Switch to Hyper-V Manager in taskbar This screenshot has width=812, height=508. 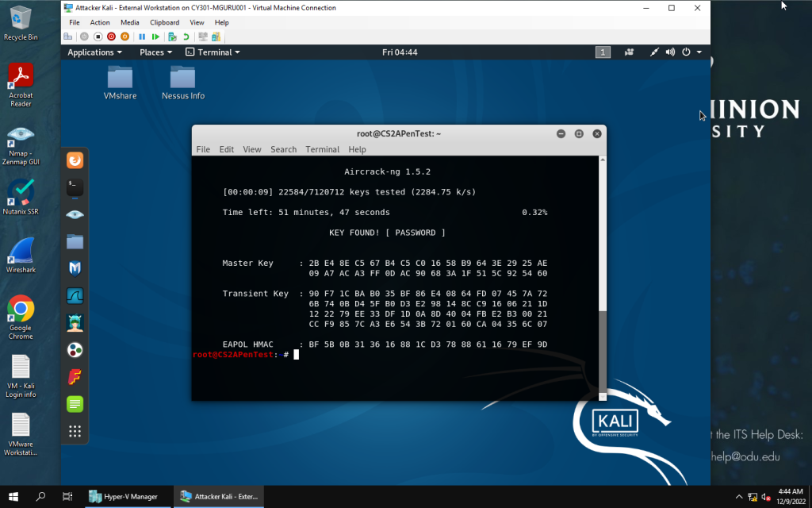click(126, 497)
